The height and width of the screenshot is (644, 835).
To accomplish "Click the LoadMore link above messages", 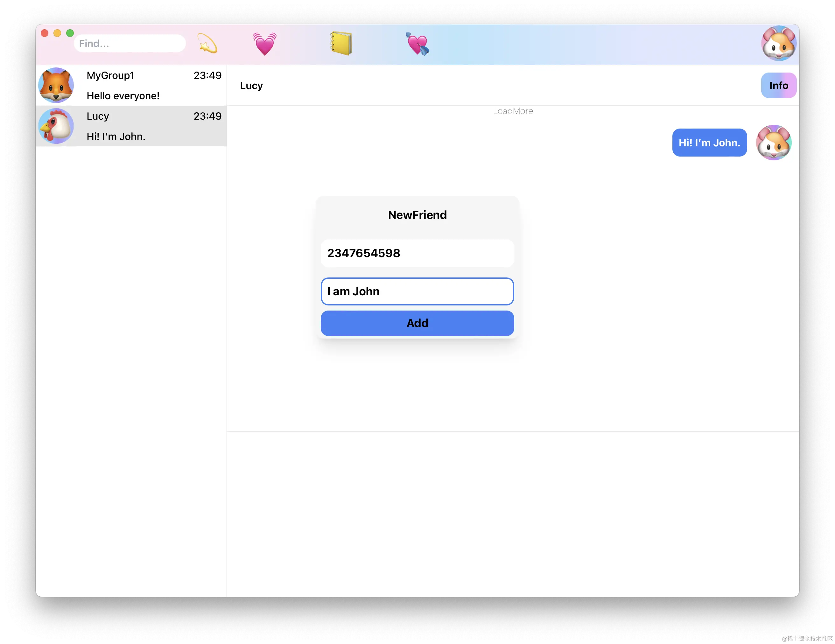I will (x=512, y=111).
